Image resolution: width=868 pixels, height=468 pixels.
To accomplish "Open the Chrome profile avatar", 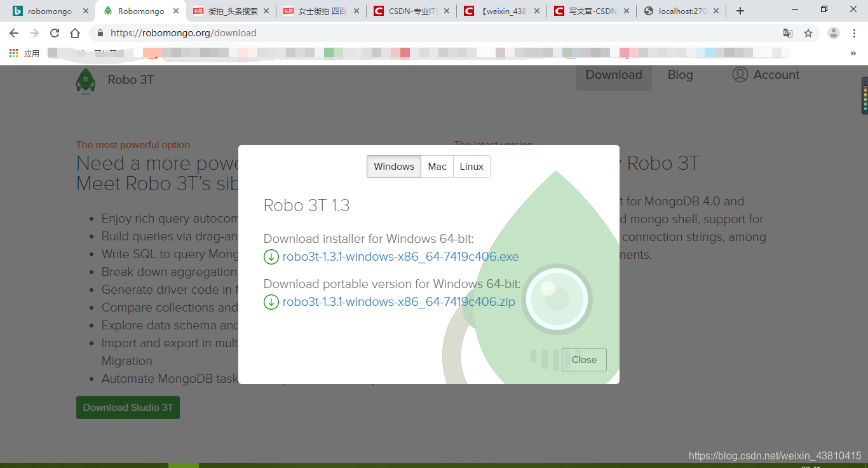I will coord(834,33).
